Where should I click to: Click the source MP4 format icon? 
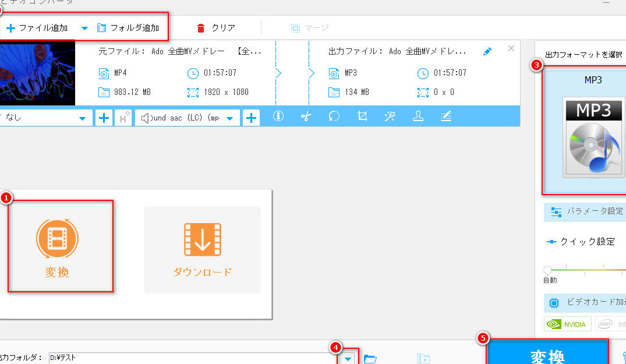(x=104, y=73)
